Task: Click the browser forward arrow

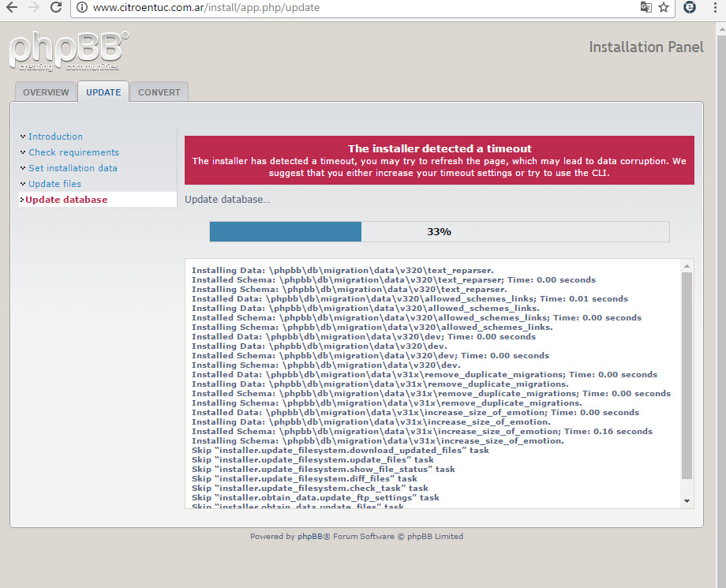Action: pos(34,8)
